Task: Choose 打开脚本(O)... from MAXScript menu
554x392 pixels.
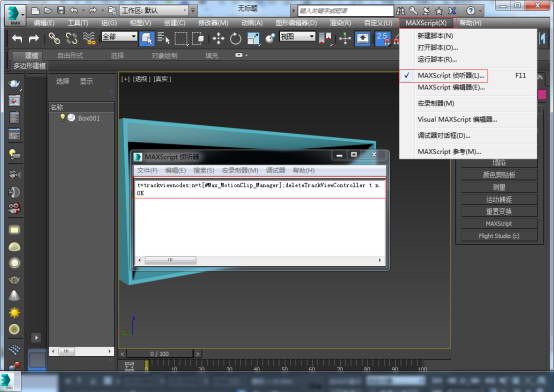Action: point(437,47)
